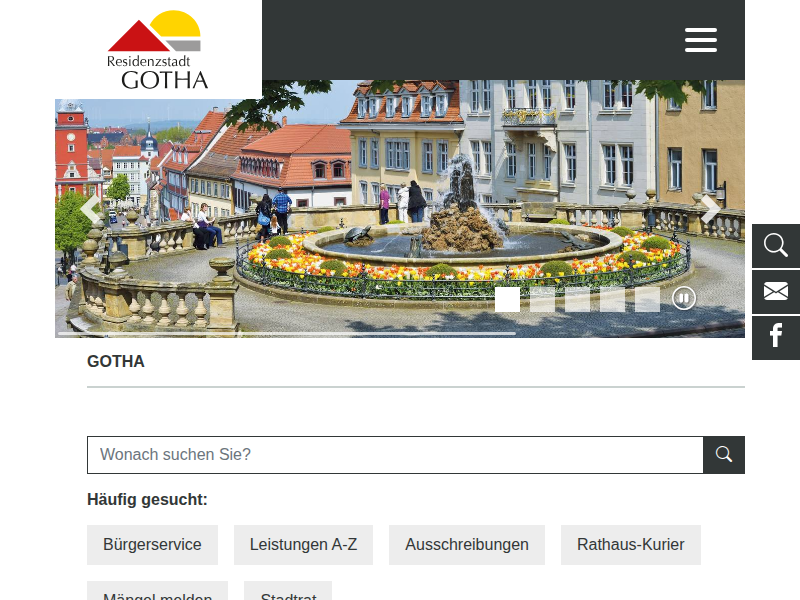Open the Ausschreibungen quick link
The width and height of the screenshot is (800, 600).
tap(467, 544)
